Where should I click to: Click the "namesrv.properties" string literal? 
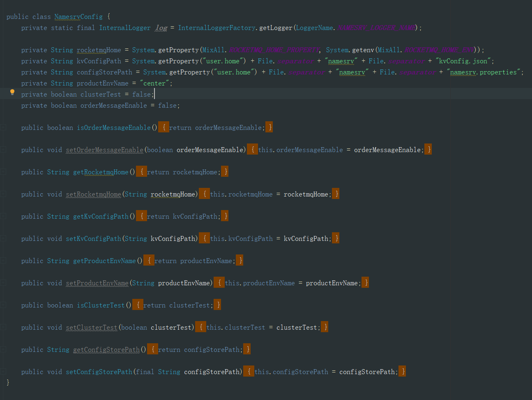(484, 72)
